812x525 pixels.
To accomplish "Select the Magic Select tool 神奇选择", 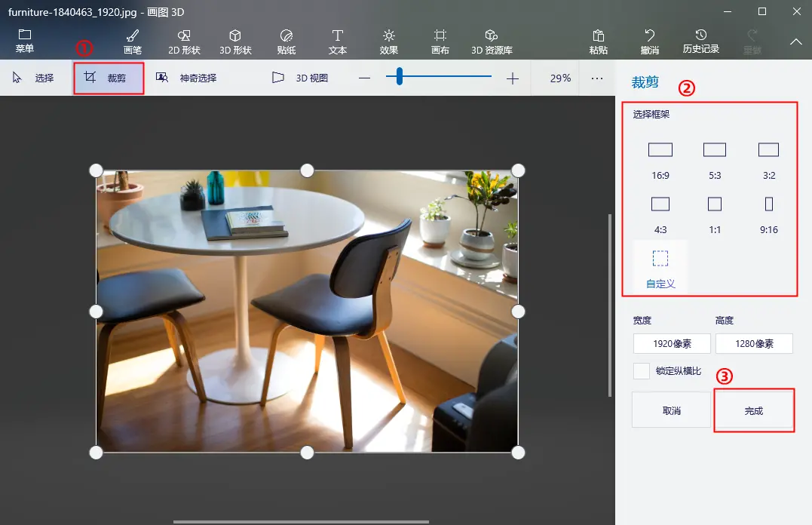I will (188, 78).
